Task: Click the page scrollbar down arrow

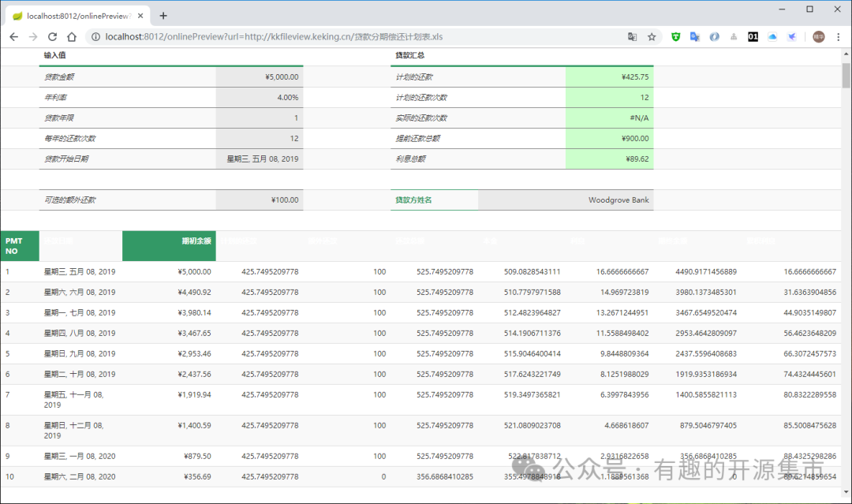Action: 846,492
